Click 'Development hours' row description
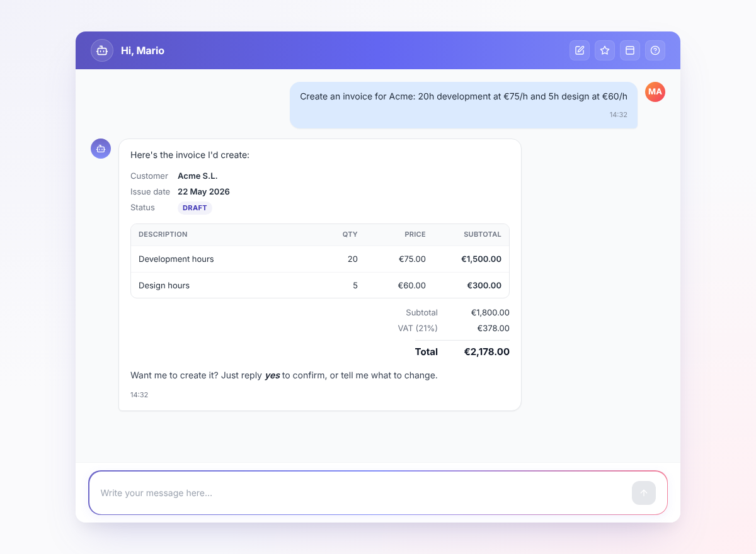This screenshot has width=756, height=554. (176, 259)
